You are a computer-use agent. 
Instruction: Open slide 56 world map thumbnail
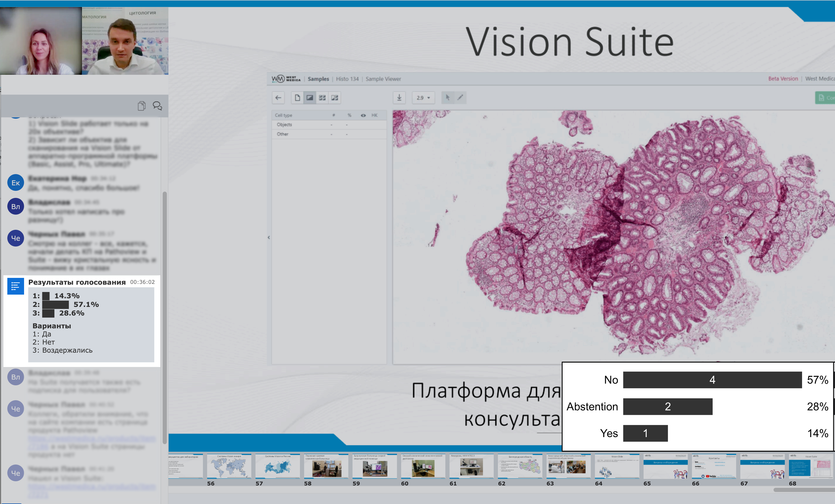tap(229, 466)
